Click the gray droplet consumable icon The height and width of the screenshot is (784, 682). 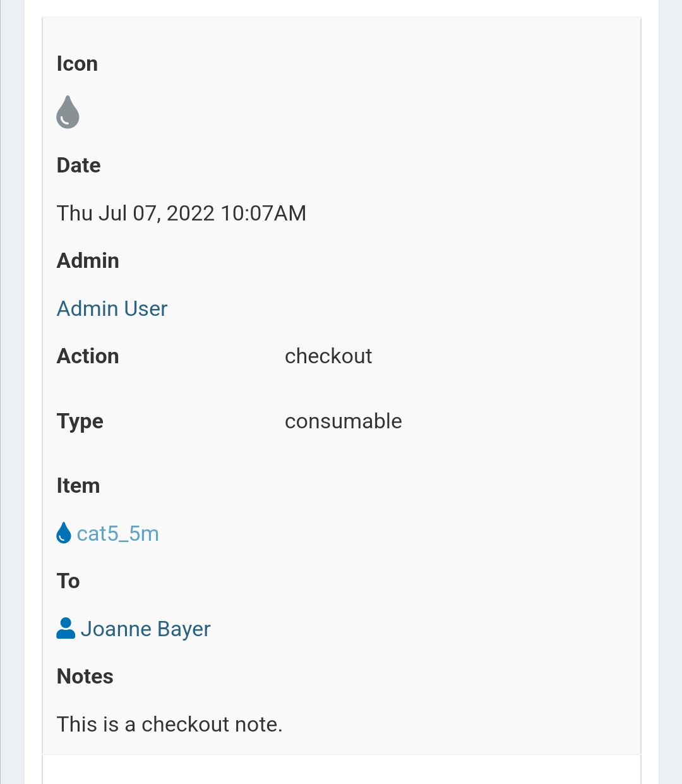pyautogui.click(x=68, y=112)
